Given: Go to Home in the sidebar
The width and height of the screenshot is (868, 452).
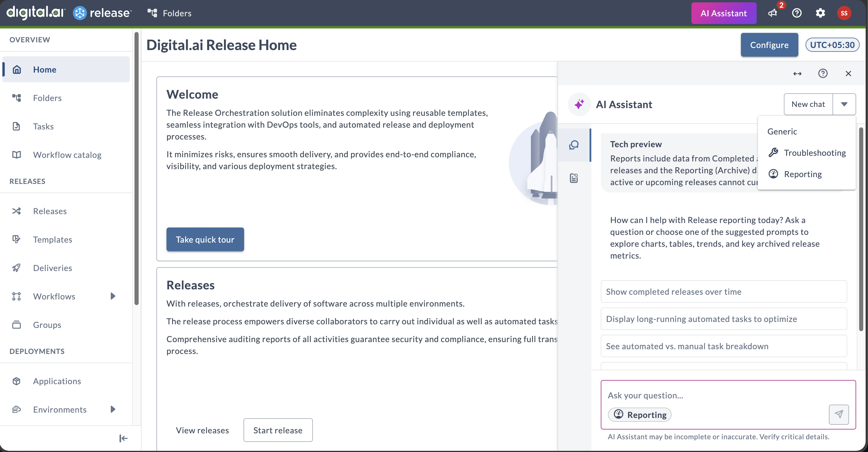Looking at the screenshot, I should (x=66, y=69).
